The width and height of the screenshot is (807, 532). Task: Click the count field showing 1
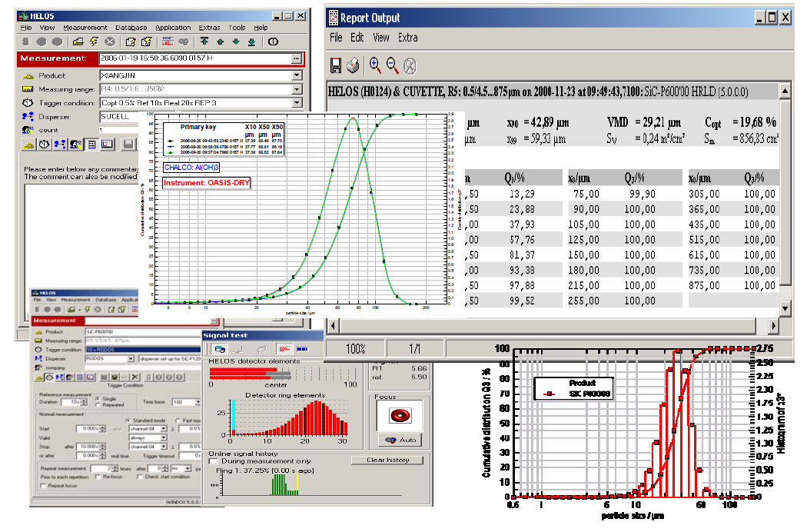click(119, 130)
